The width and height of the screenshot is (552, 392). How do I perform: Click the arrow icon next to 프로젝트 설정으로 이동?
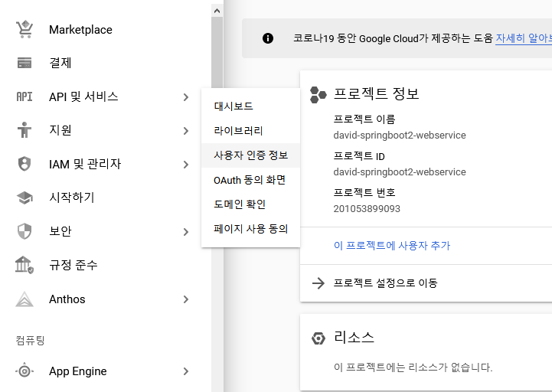(x=318, y=283)
